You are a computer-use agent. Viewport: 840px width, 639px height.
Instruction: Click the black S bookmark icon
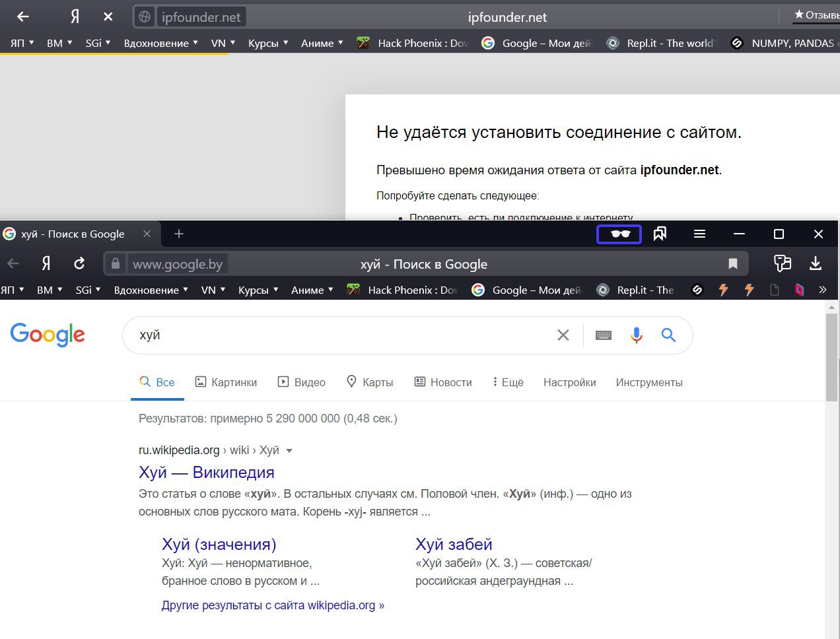(x=697, y=290)
